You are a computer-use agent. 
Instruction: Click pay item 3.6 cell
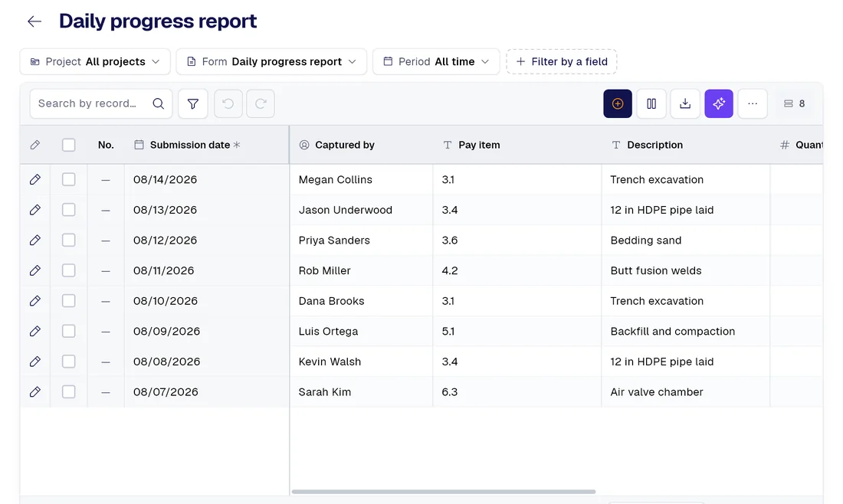point(517,241)
